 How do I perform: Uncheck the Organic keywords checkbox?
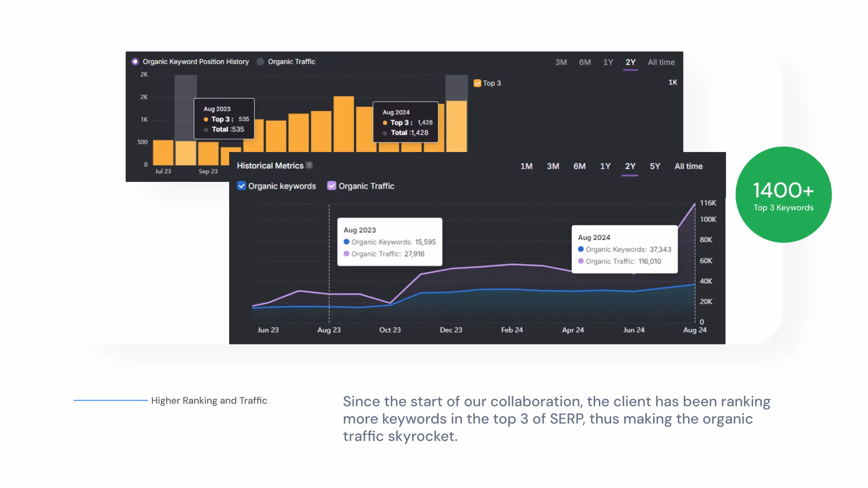(x=241, y=186)
